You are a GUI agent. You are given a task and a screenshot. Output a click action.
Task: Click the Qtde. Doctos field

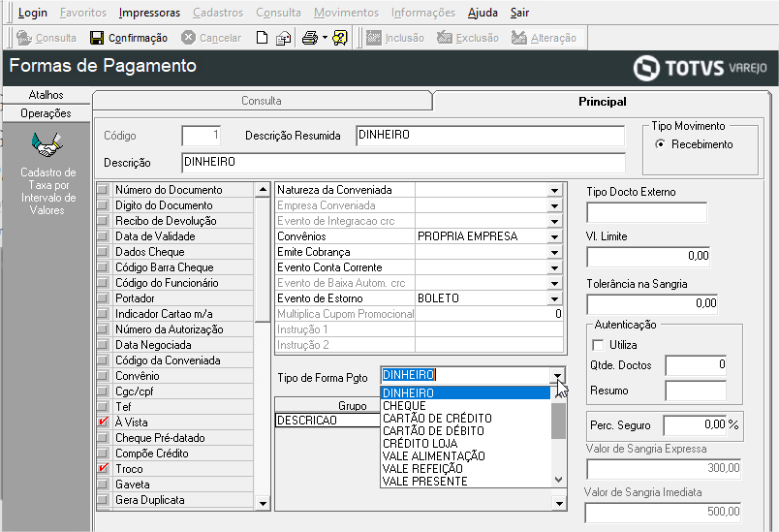(x=696, y=365)
